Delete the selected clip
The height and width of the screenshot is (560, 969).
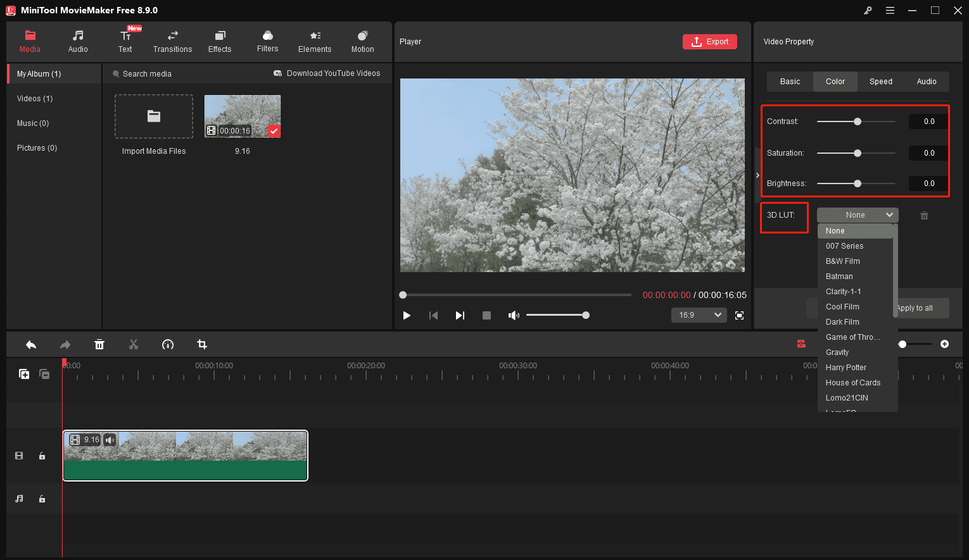point(99,344)
